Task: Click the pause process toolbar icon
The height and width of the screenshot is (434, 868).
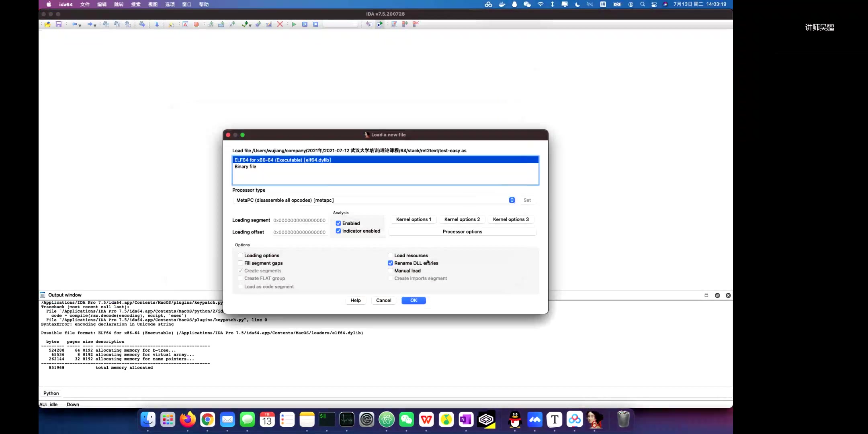Action: coord(305,25)
